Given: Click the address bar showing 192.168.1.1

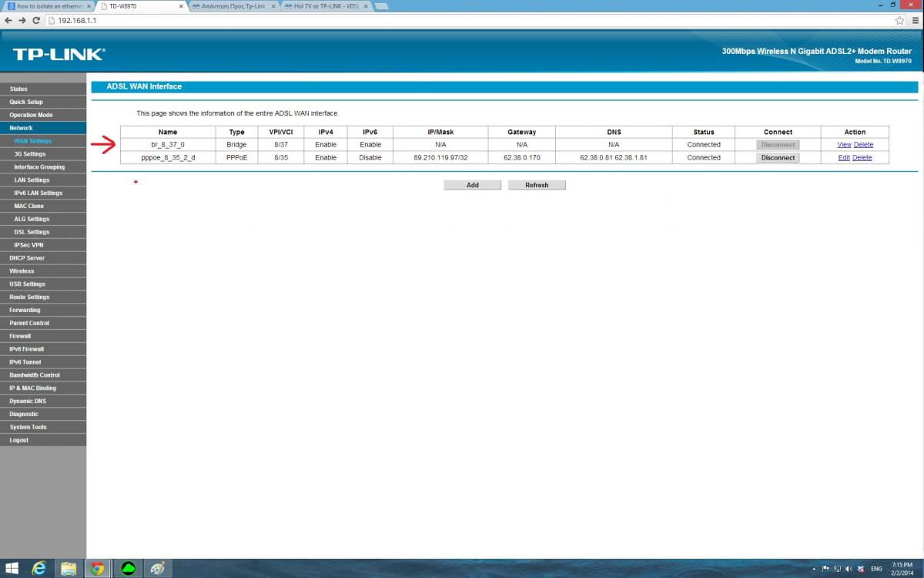Looking at the screenshot, I should tap(470, 20).
